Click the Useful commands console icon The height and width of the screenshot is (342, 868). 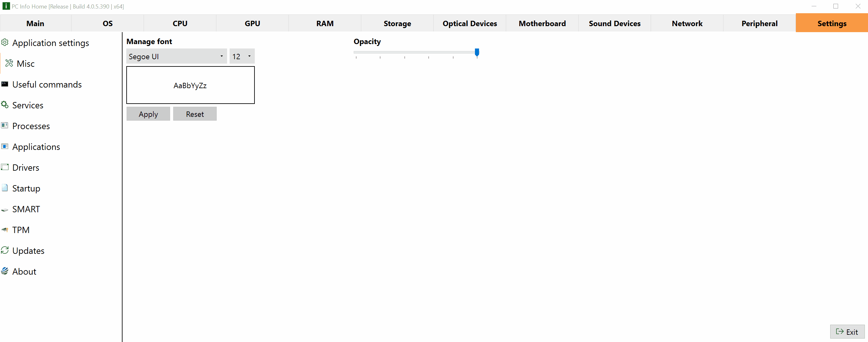[5, 84]
